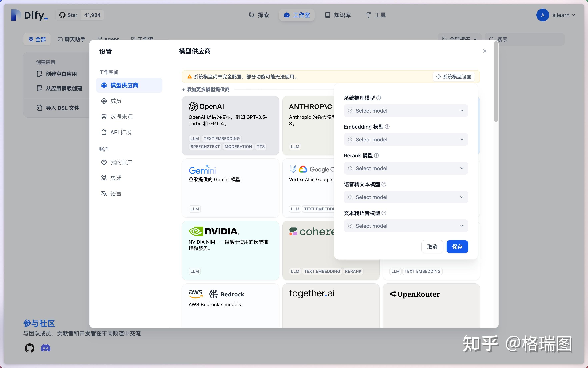Open API 扩展 settings section

[x=129, y=132]
